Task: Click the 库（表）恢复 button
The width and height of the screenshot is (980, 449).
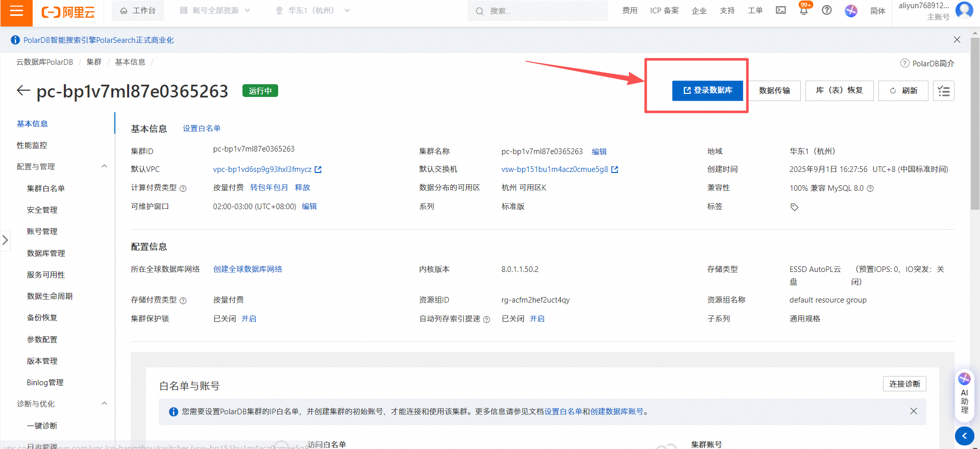Action: (x=840, y=91)
